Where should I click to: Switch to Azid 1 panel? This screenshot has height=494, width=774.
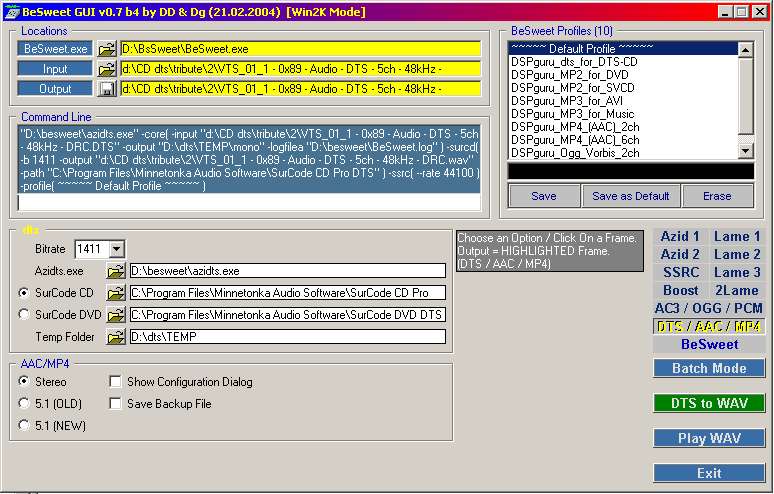(x=680, y=236)
